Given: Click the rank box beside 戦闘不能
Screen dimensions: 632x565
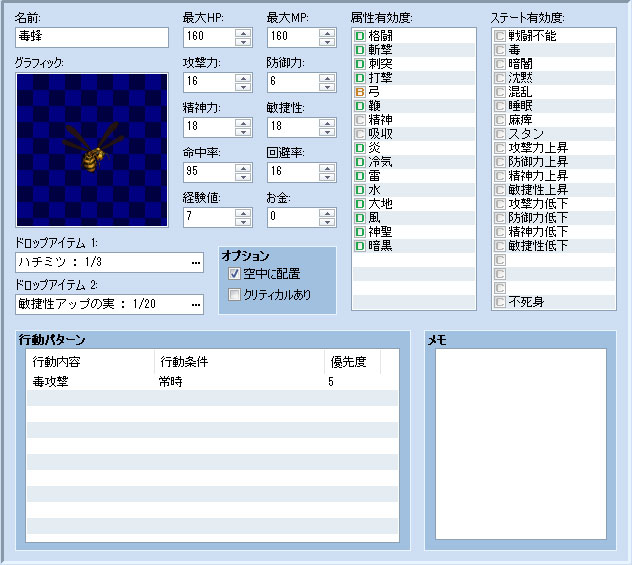Looking at the screenshot, I should tap(500, 36).
